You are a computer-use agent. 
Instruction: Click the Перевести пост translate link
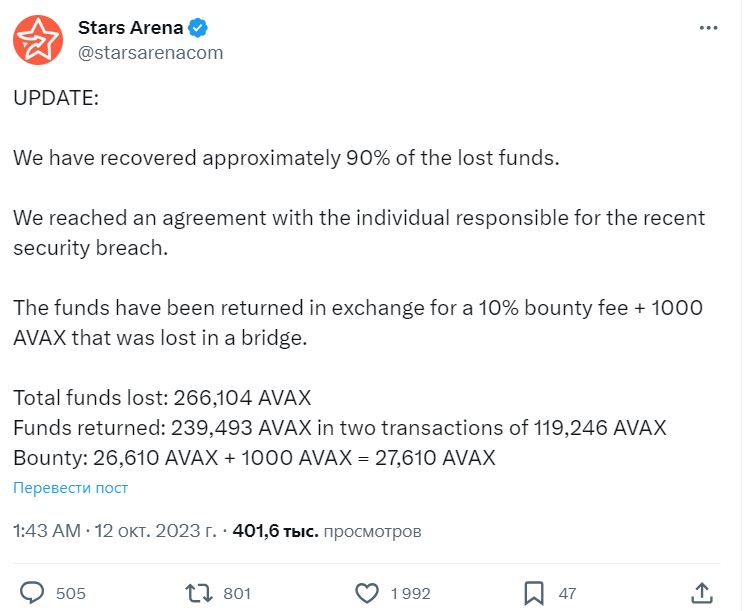pos(70,488)
